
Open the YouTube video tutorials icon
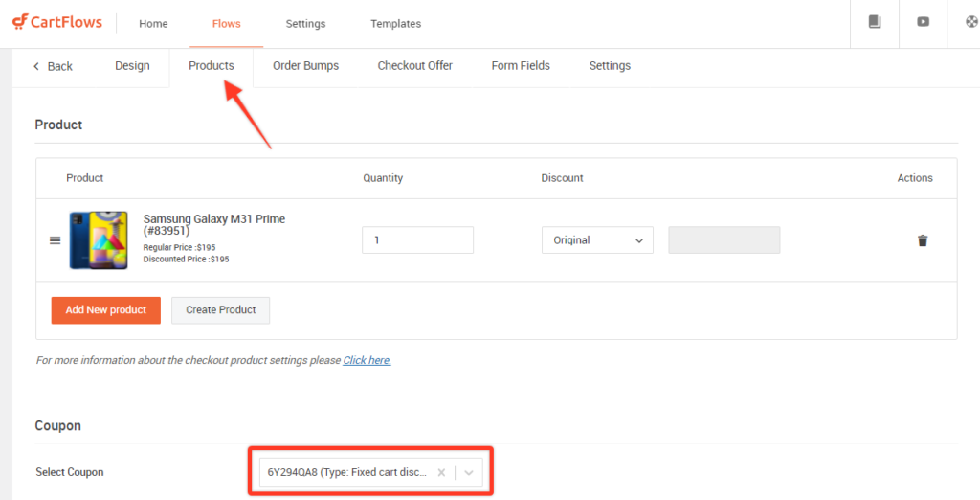[x=924, y=23]
